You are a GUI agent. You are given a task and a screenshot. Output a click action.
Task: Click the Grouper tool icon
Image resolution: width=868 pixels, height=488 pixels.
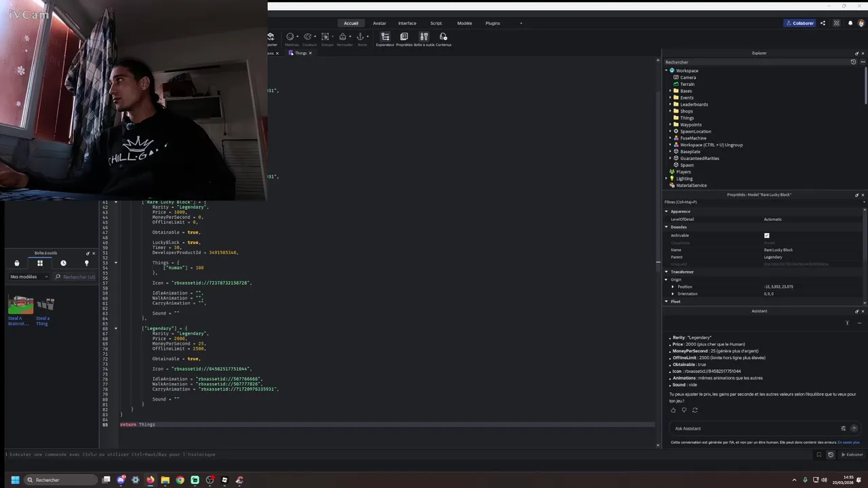point(325,37)
